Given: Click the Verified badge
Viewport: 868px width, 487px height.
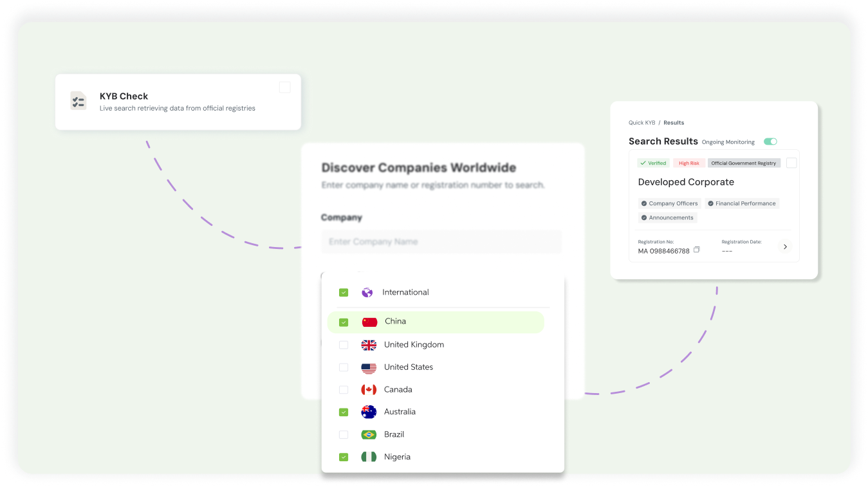Looking at the screenshot, I should [653, 163].
